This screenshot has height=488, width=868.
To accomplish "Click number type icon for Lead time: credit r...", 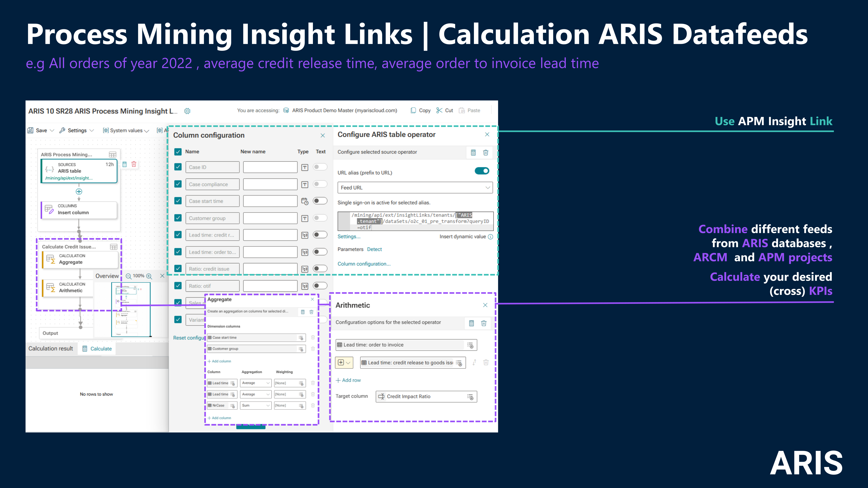I will pyautogui.click(x=305, y=235).
